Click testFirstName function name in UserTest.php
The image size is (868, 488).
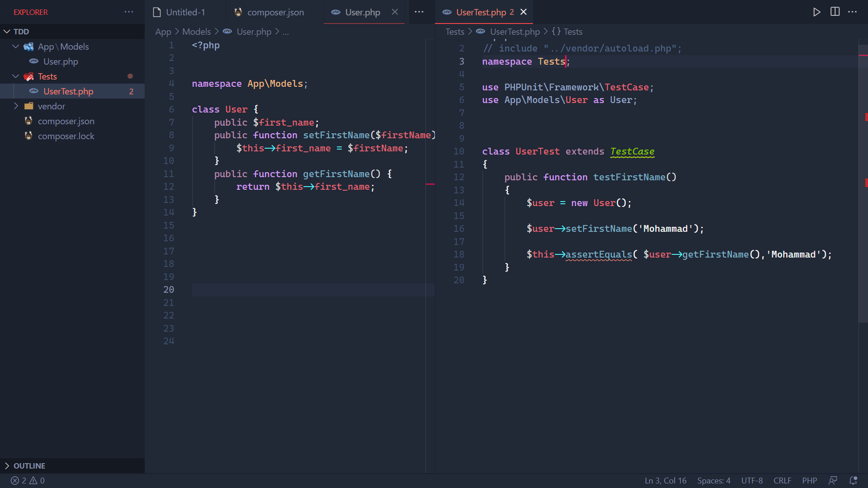[x=629, y=177]
